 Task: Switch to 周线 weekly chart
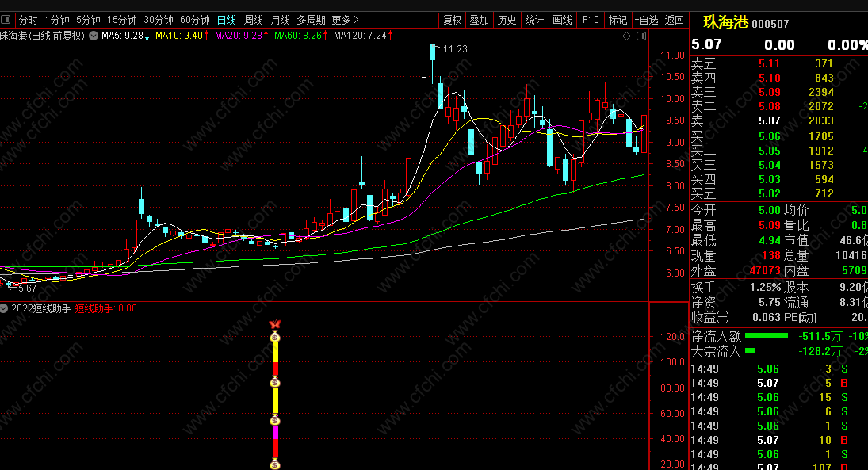(254, 20)
